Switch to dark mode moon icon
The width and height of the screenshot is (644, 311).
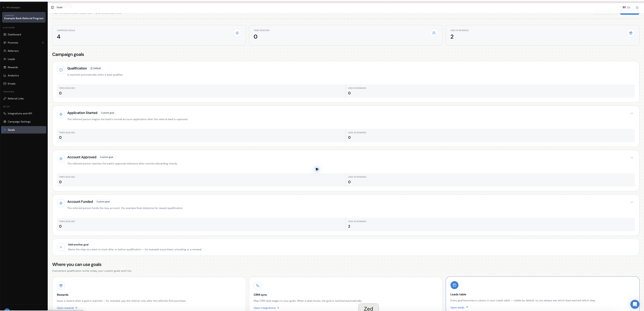637,7
